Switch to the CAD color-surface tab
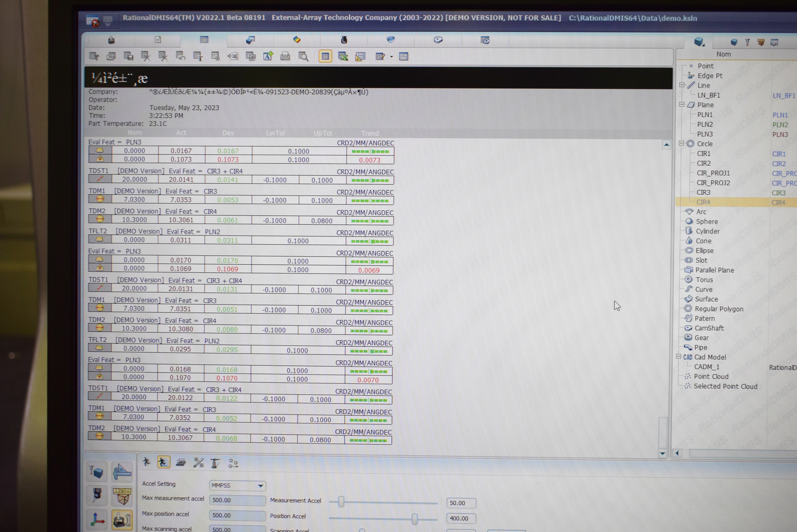This screenshot has width=797, height=532. tap(297, 40)
